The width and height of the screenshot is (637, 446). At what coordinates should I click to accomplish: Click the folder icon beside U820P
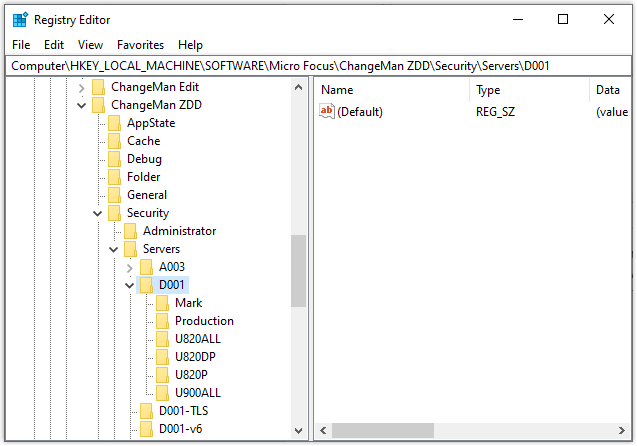(x=162, y=375)
